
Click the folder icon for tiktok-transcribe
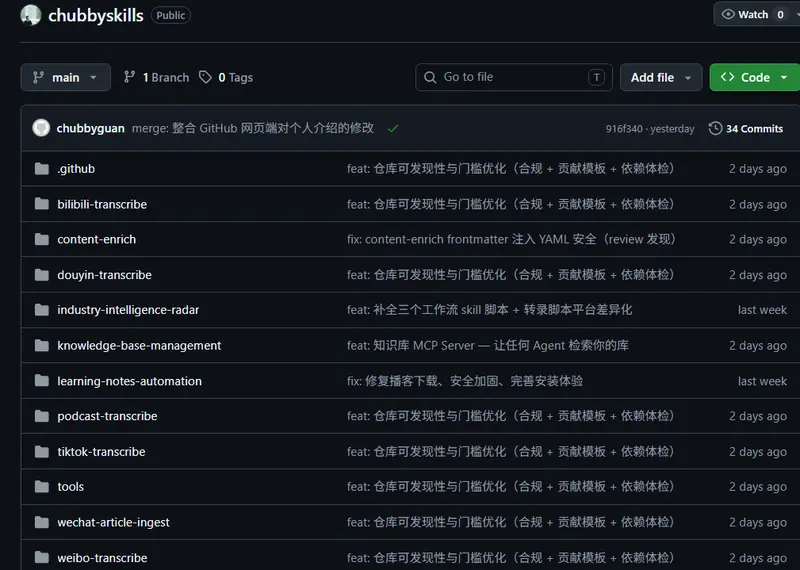click(42, 452)
